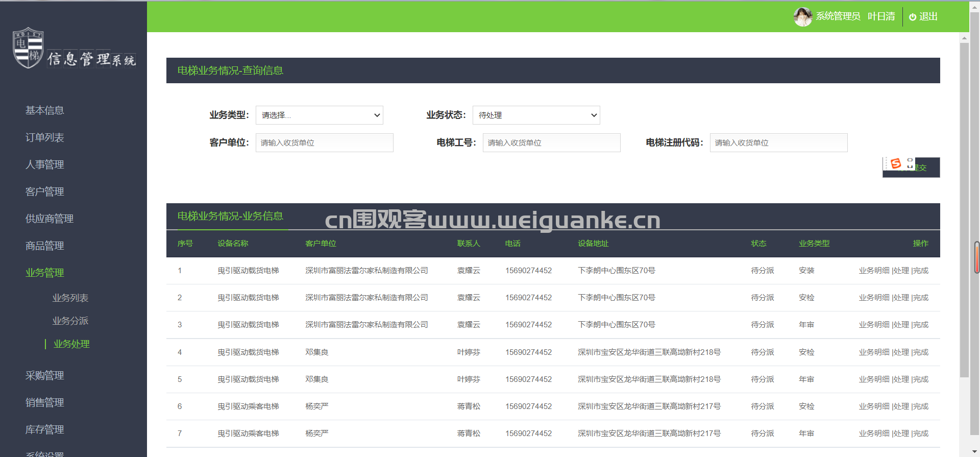980x457 pixels.
Task: Click into the 电梯注册代码 text field
Action: [x=778, y=143]
